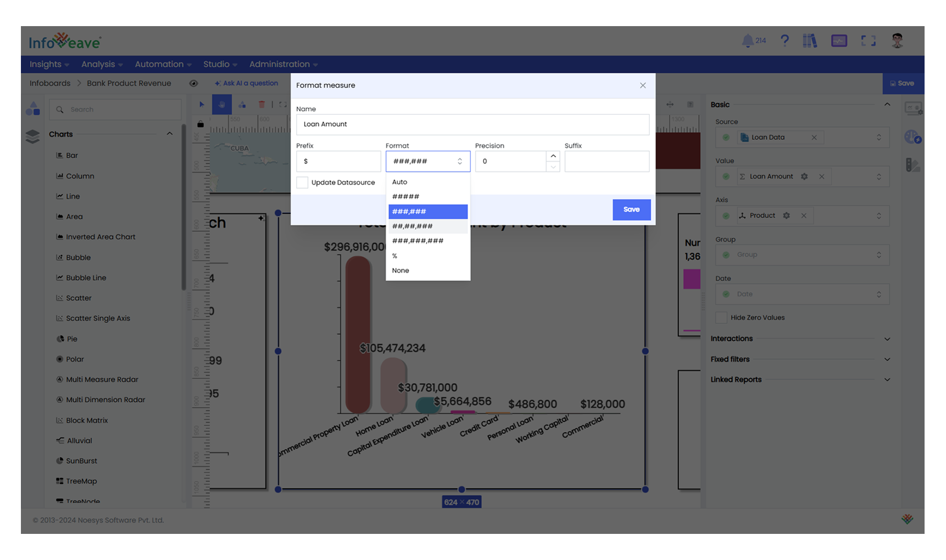Screen dimensions: 946x560
Task: Open the help question mark icon
Action: coord(785,41)
